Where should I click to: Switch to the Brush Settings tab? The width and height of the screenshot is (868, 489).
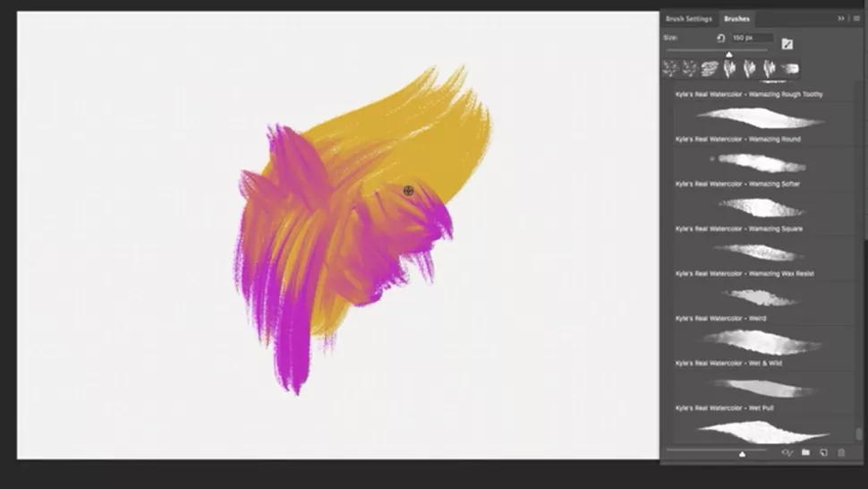689,19
